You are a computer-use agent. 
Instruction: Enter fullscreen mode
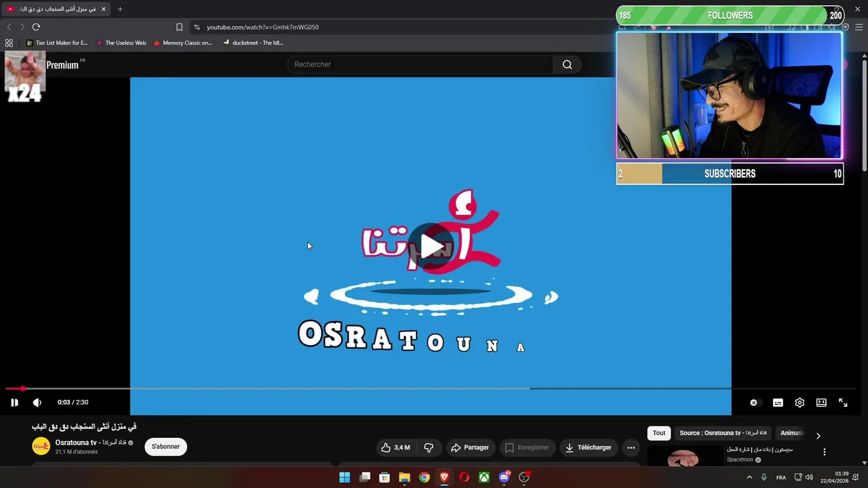click(843, 403)
